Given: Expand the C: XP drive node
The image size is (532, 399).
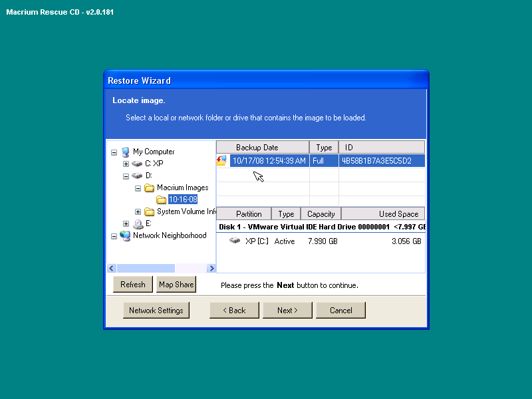Looking at the screenshot, I should tap(126, 164).
